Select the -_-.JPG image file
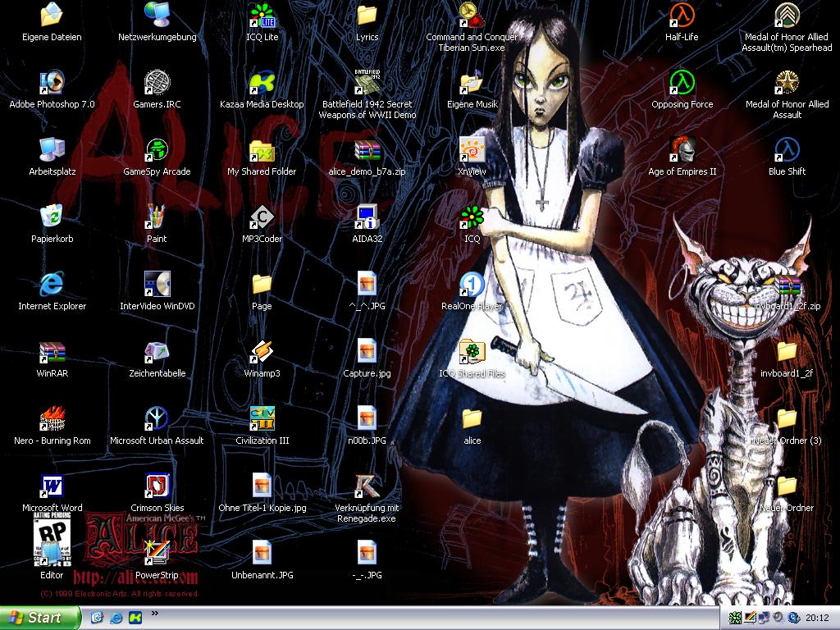The width and height of the screenshot is (840, 630). (367, 554)
